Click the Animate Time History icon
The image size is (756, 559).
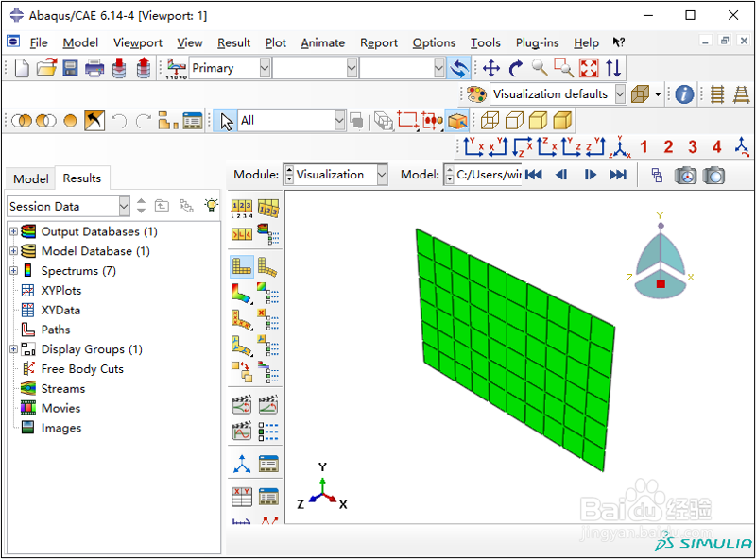pyautogui.click(x=268, y=405)
